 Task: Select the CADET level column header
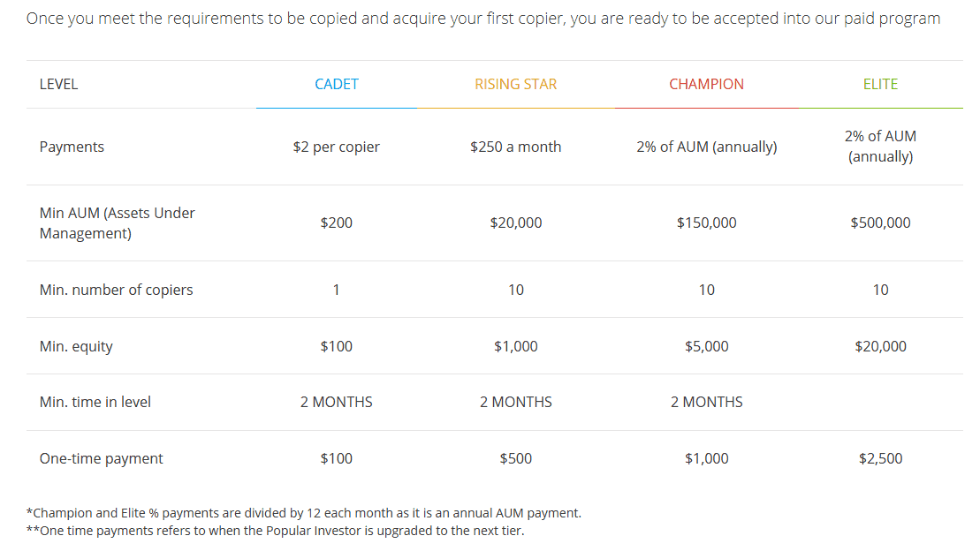(337, 85)
